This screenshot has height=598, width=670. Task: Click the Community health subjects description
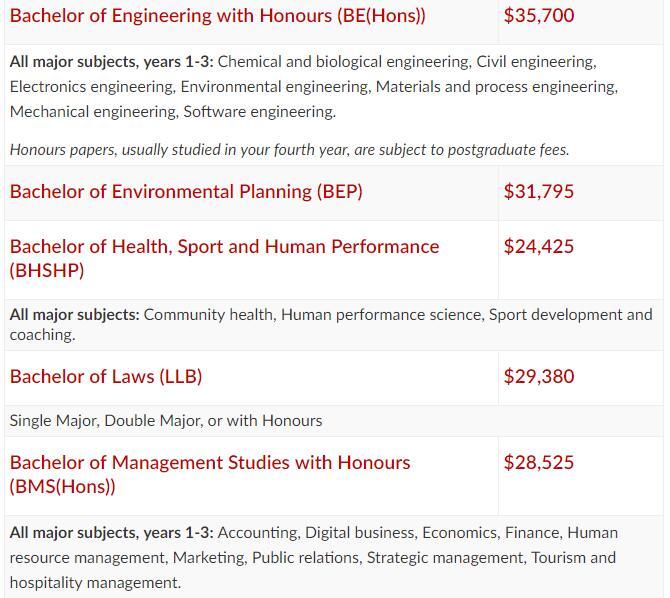(331, 324)
